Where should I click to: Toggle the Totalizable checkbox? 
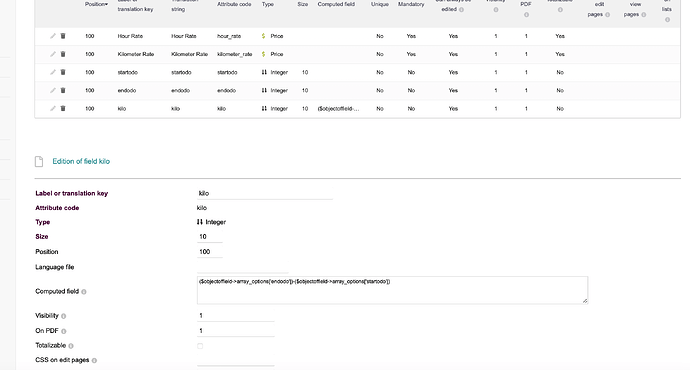tap(200, 346)
